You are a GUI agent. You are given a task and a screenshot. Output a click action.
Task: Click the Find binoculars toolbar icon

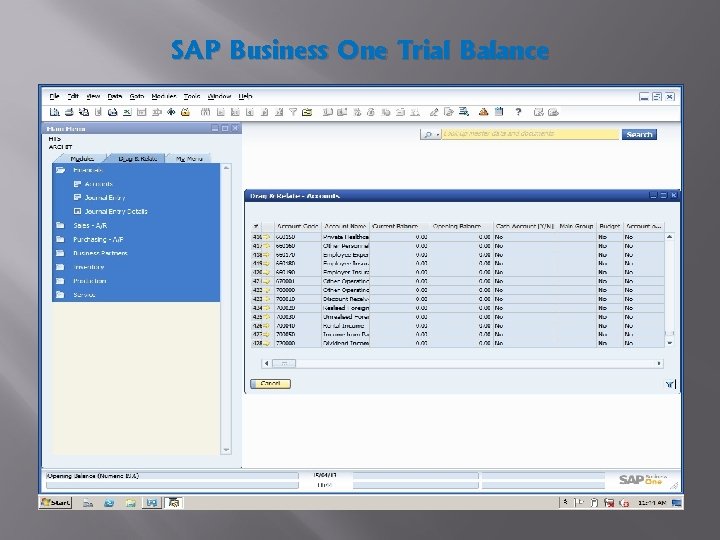pos(205,112)
